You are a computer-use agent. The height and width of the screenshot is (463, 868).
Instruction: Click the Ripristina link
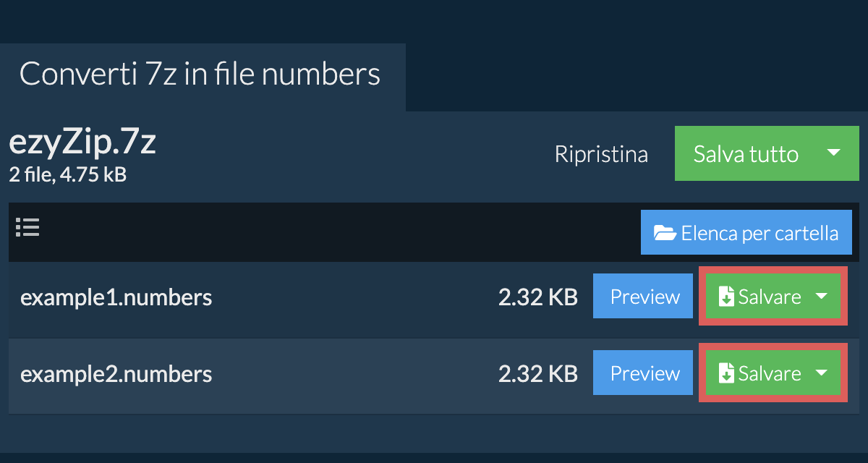click(601, 154)
